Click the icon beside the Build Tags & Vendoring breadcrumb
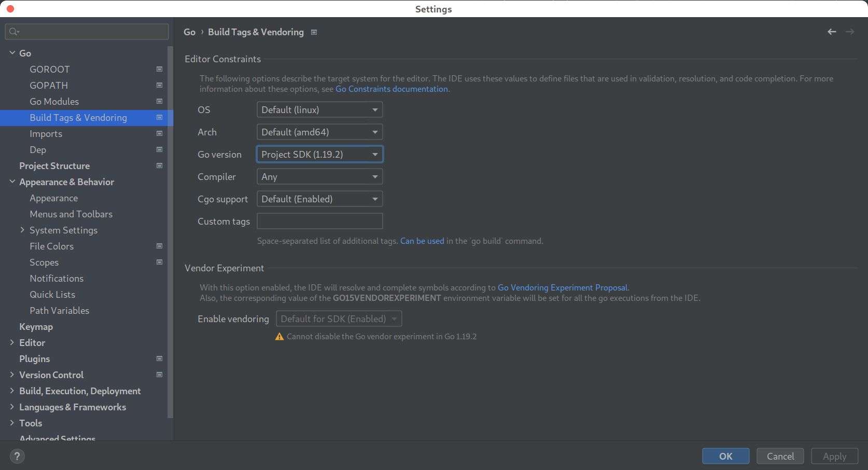The image size is (868, 470). [314, 32]
